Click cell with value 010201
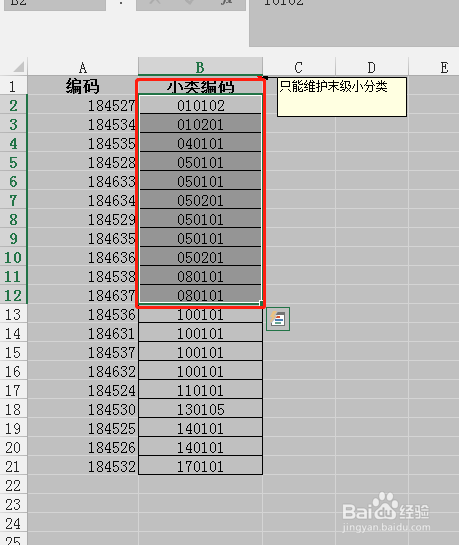459x545 pixels. tap(200, 124)
